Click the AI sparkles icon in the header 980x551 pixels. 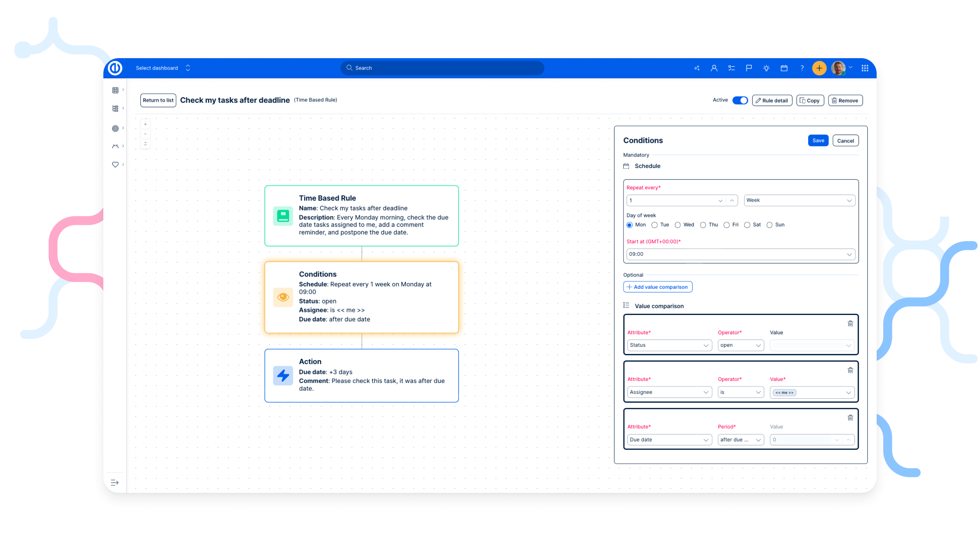(x=697, y=68)
